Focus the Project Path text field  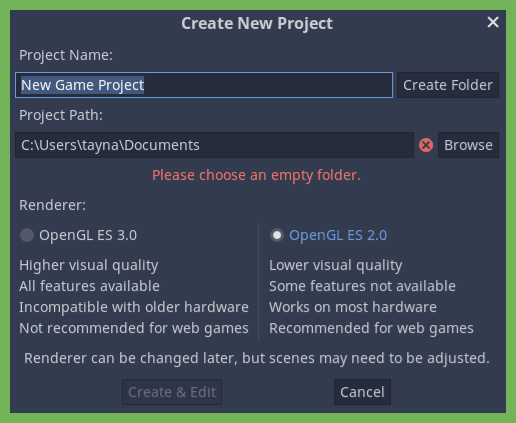(x=214, y=145)
